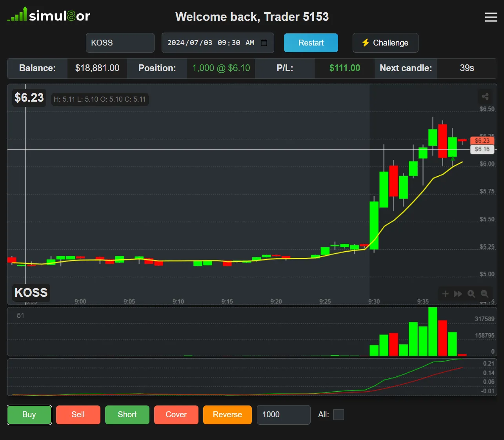Zoom out using the magnifier-minus chart icon
The width and height of the screenshot is (504, 440).
484,294
